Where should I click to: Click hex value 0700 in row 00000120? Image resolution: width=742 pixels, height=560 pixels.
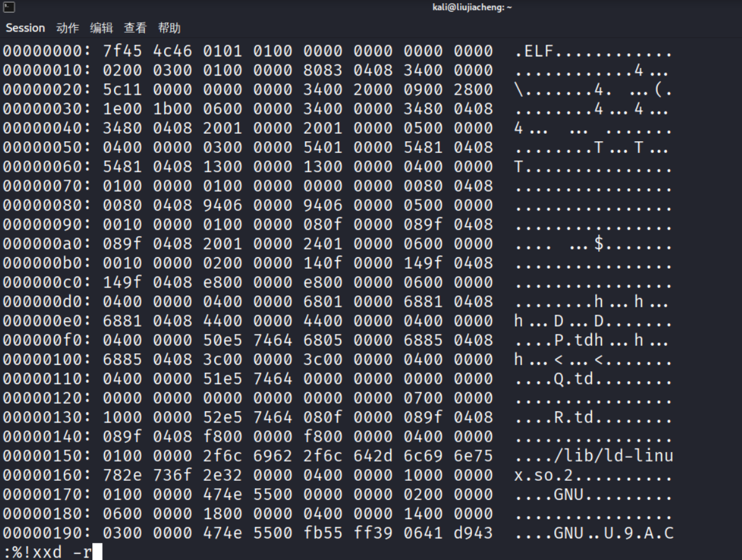[424, 398]
